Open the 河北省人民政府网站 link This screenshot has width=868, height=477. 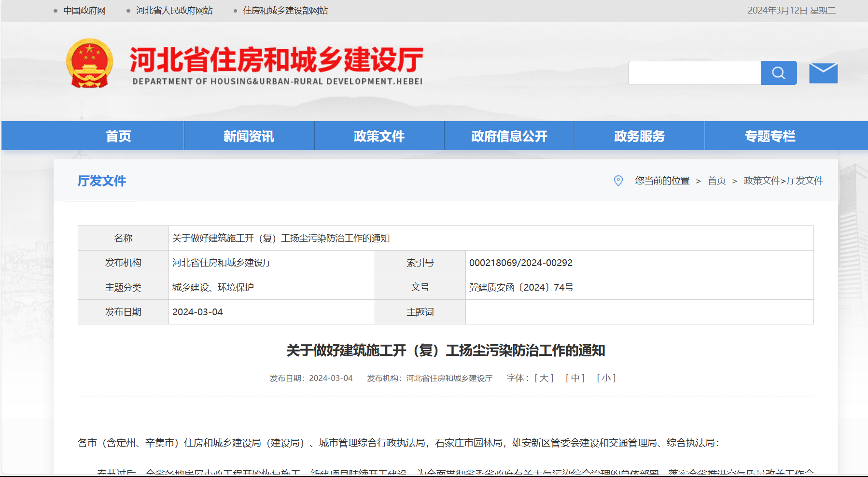pyautogui.click(x=174, y=11)
